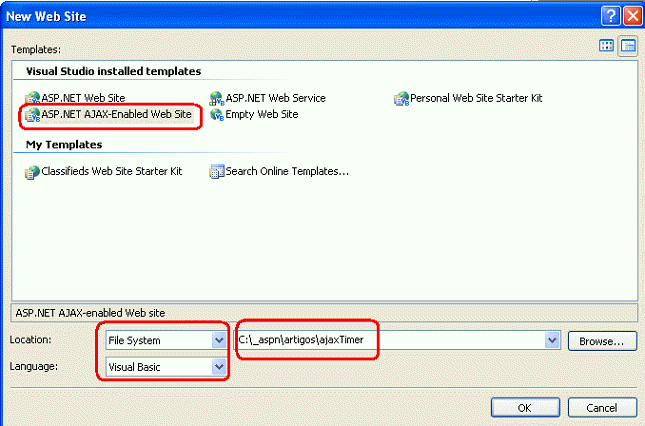
Task: Click the Cancel button
Action: click(602, 408)
